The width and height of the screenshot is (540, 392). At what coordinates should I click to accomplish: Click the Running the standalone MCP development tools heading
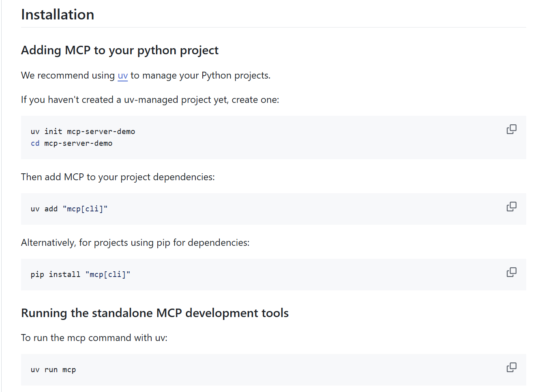pyautogui.click(x=154, y=313)
